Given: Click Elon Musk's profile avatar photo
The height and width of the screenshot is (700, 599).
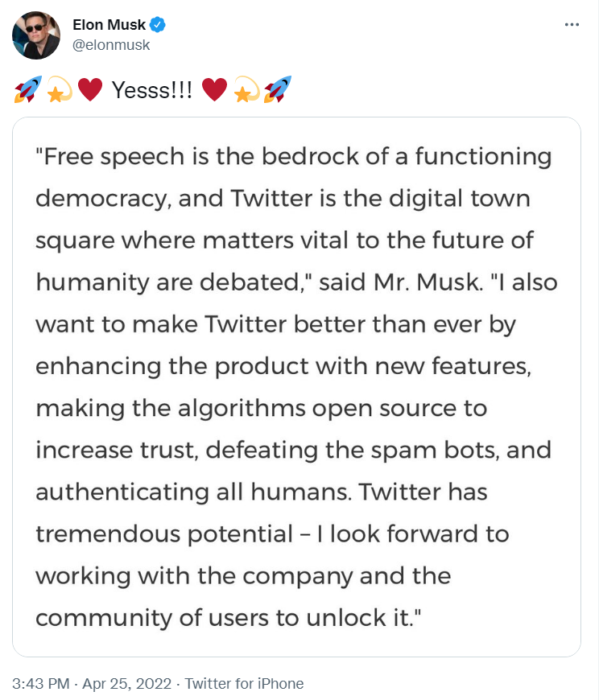Looking at the screenshot, I should click(35, 35).
